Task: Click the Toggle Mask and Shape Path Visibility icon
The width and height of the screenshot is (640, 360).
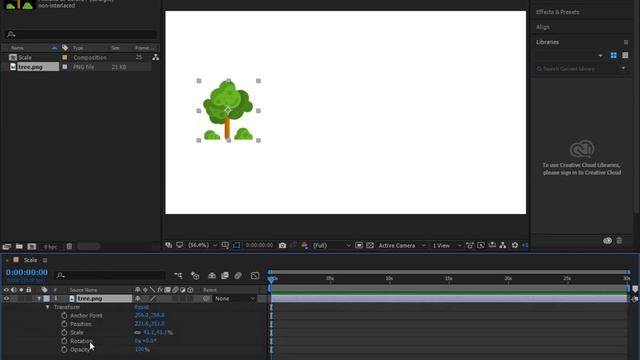Action: (x=237, y=245)
